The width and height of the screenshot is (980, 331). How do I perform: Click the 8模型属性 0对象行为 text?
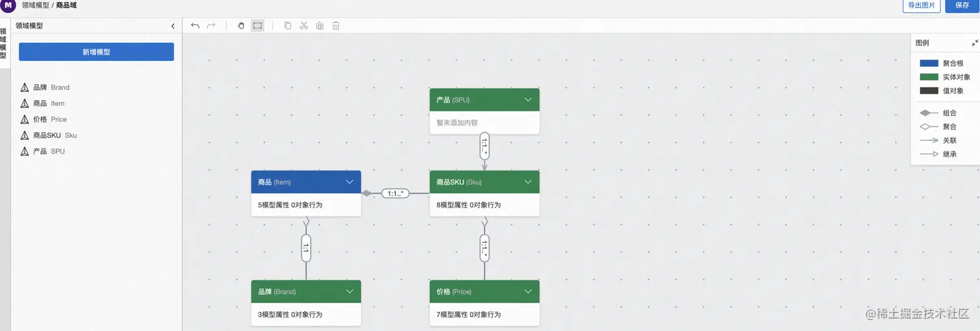point(469,205)
